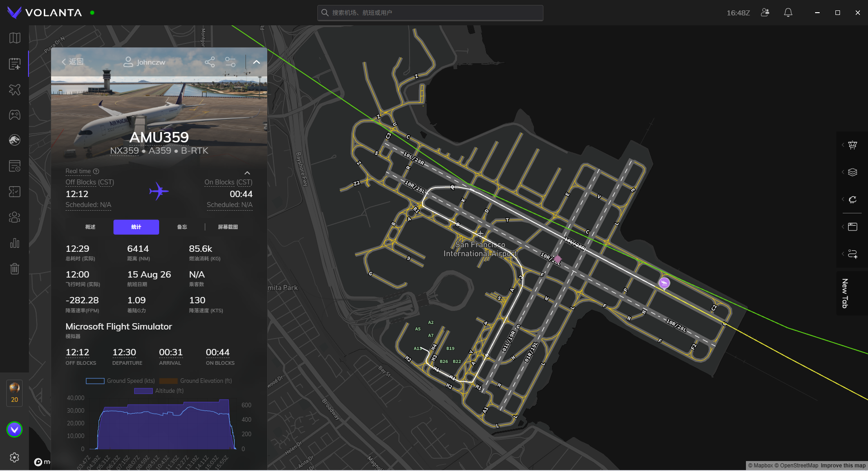
Task: Click the 130 landing speed value
Action: click(197, 300)
